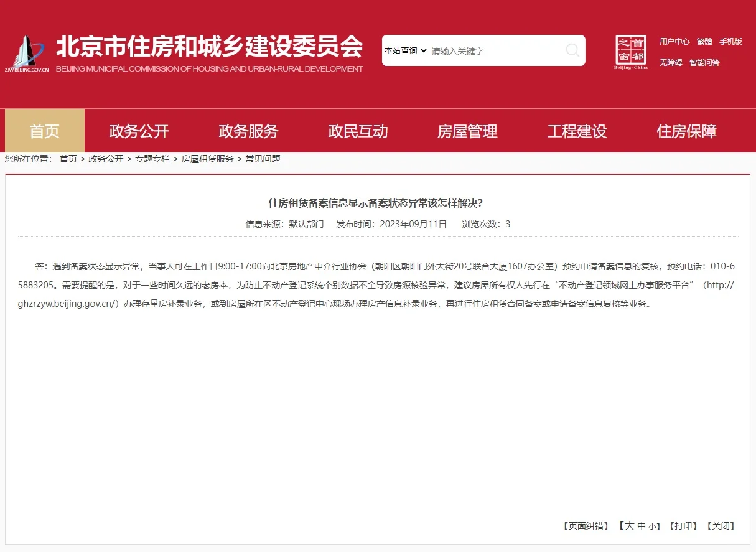Set font size to 小
Image resolution: width=756 pixels, height=552 pixels.
[x=652, y=526]
